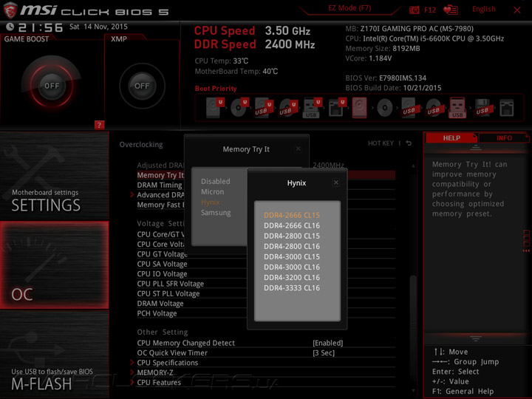Choose Hynix in Memory Try It list
The width and height of the screenshot is (532, 399).
pos(211,202)
